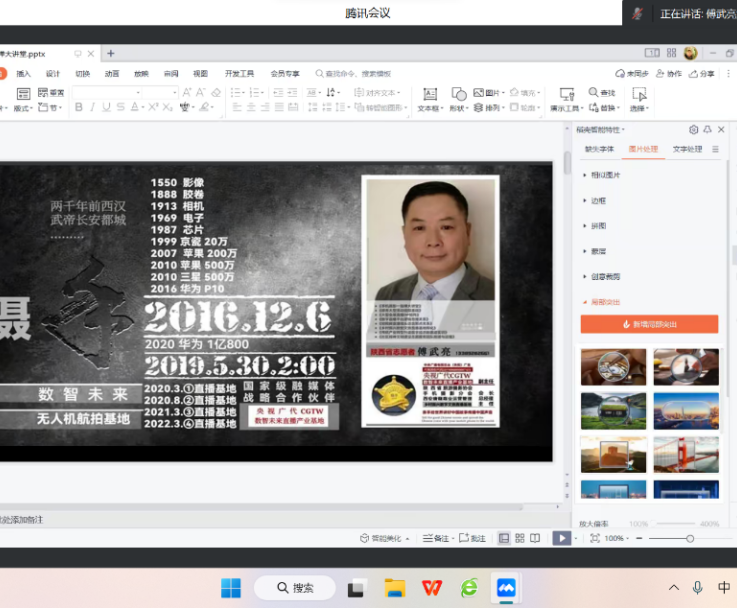737x608 pixels.
Task: Open the find (查找) tool
Action: coord(602,93)
